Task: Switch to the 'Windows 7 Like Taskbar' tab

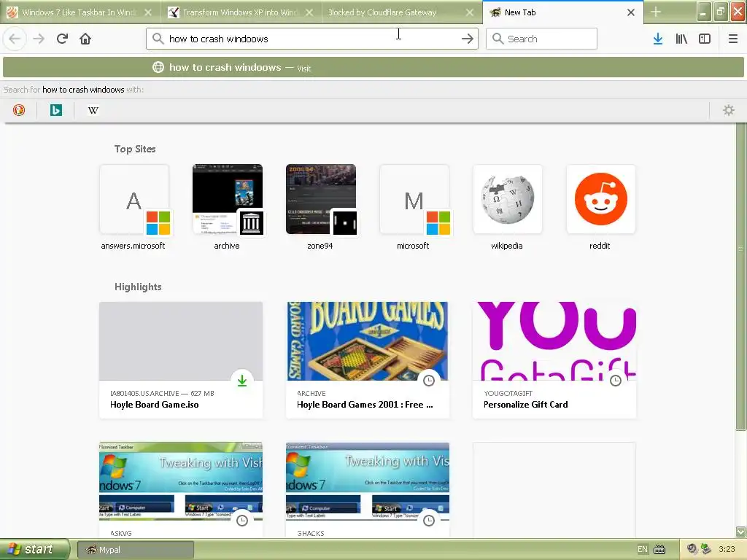Action: [x=80, y=12]
